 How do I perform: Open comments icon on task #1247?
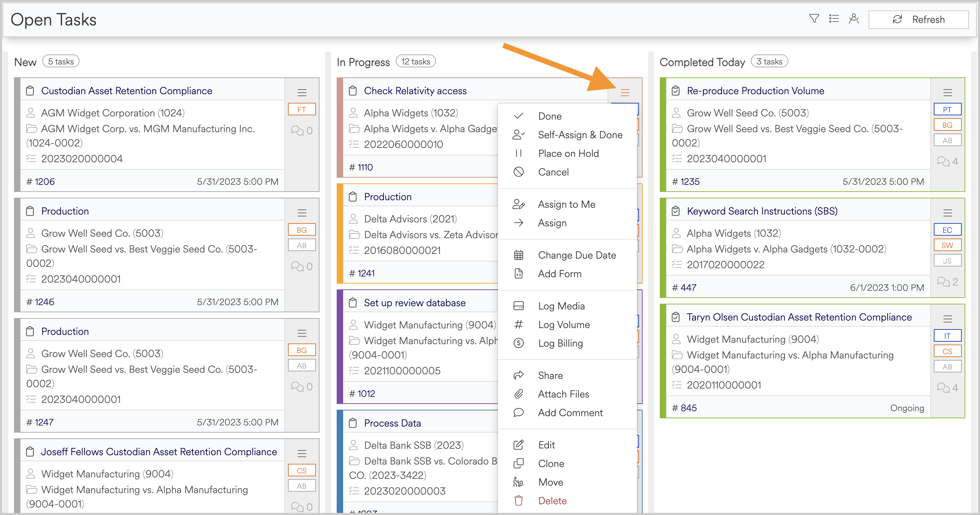(x=302, y=386)
